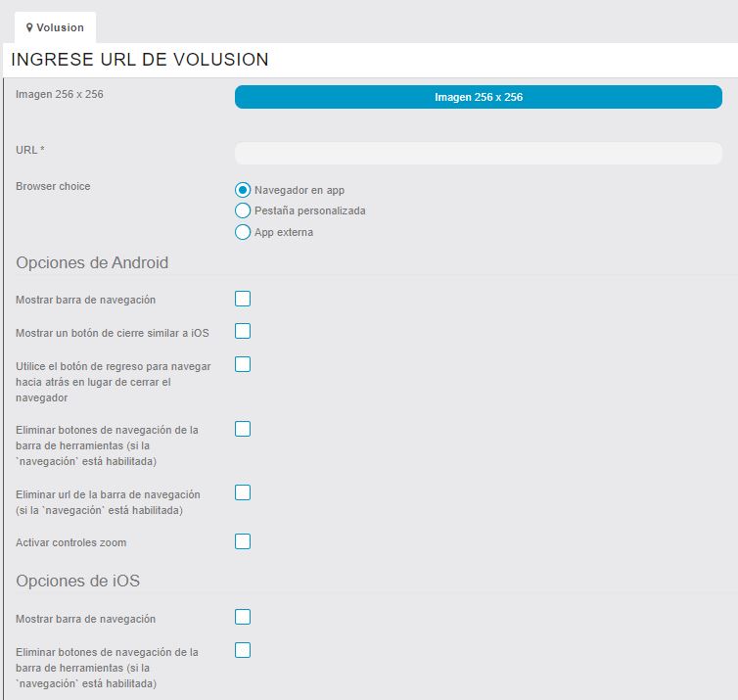Check Mostrar un botón de cierre similar a iOS

click(x=243, y=331)
